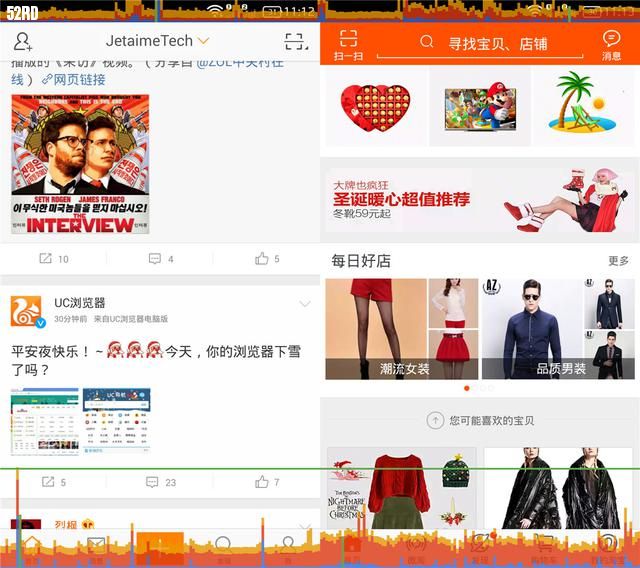This screenshot has height=568, width=640.
Task: Open the Mario TV category image
Action: click(480, 108)
